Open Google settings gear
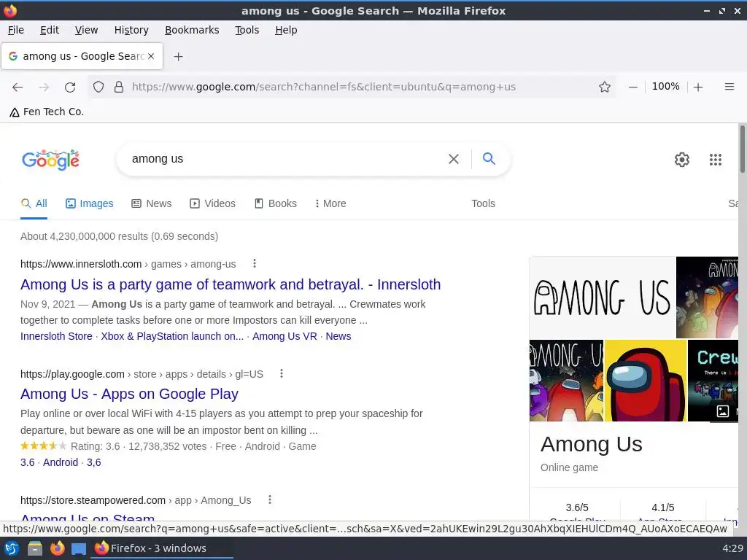This screenshot has width=747, height=560. pyautogui.click(x=682, y=160)
